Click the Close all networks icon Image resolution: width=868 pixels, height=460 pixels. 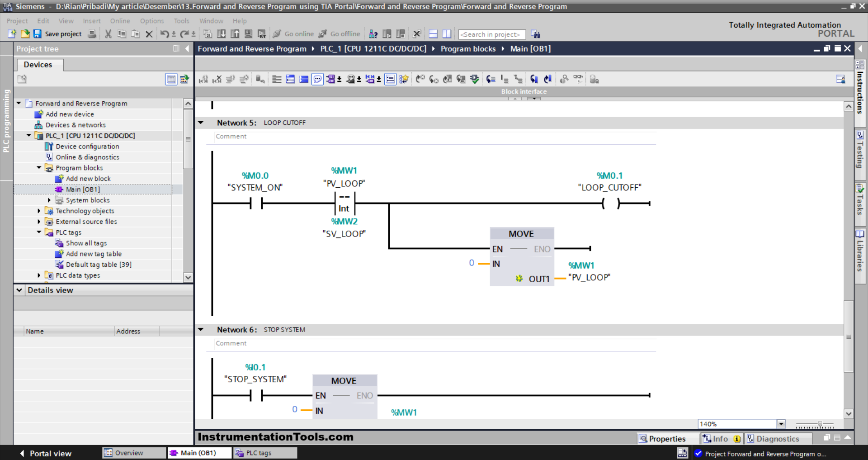coord(304,79)
